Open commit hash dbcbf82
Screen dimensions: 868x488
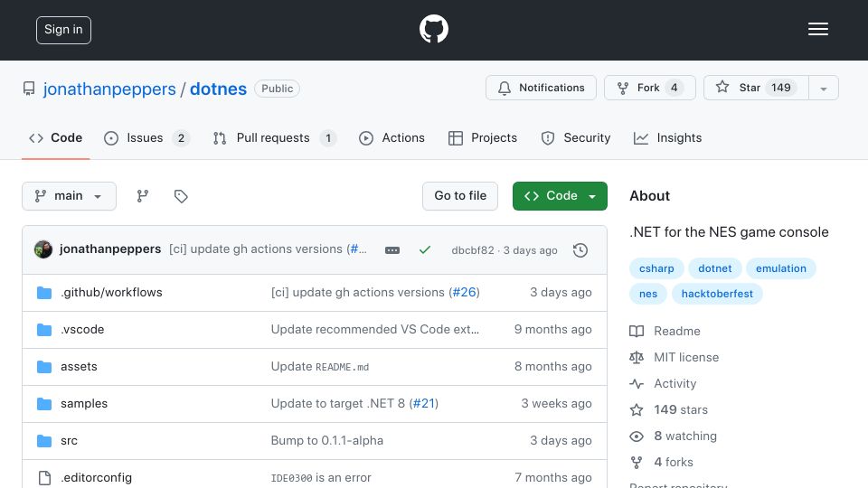[x=472, y=250]
